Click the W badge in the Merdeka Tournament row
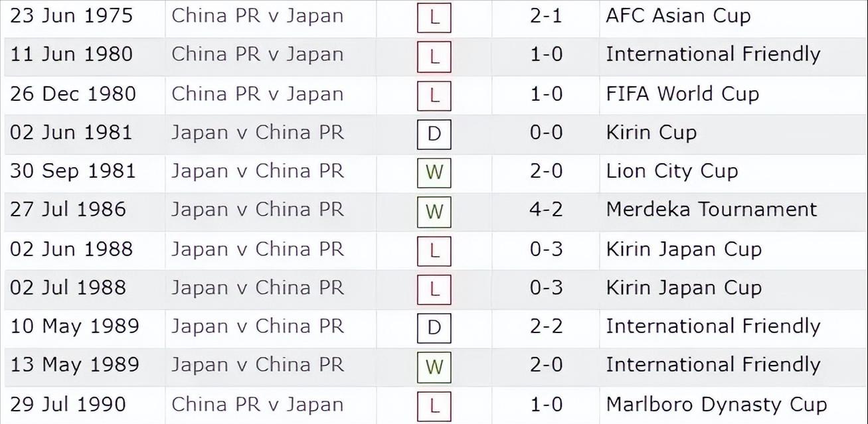 (x=434, y=212)
